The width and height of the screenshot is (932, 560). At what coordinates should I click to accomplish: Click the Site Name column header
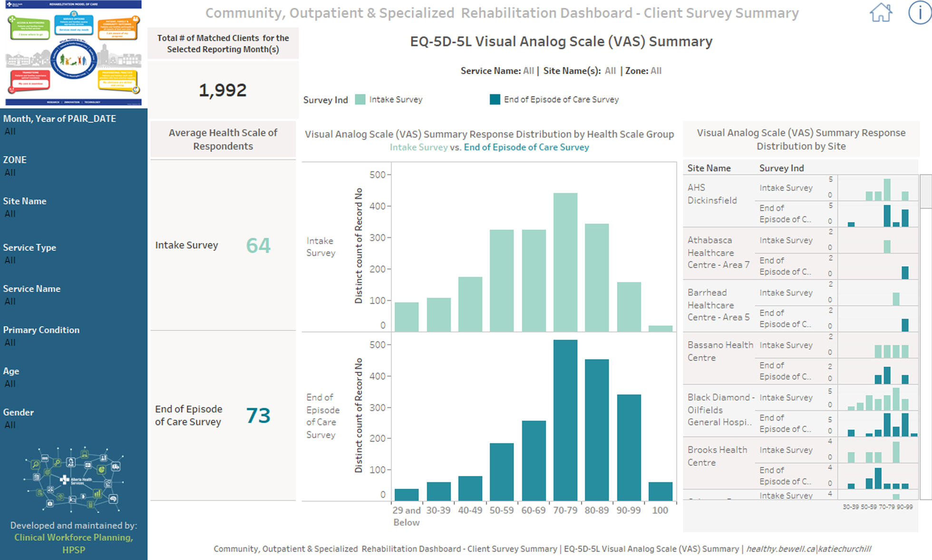(709, 168)
